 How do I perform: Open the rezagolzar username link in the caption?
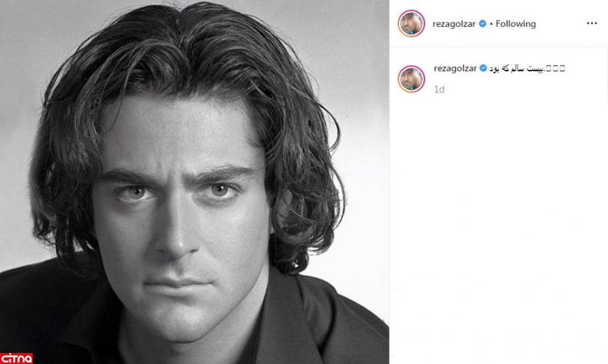click(455, 68)
